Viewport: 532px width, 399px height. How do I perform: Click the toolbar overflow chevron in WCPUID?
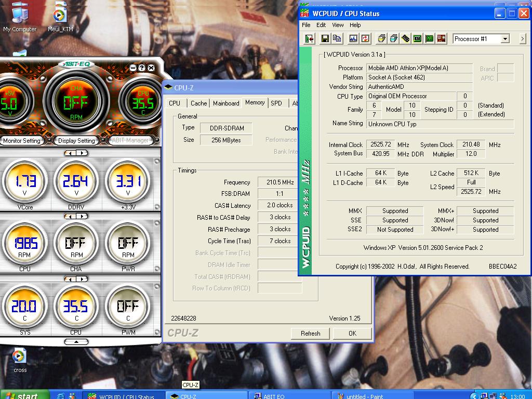click(x=523, y=39)
